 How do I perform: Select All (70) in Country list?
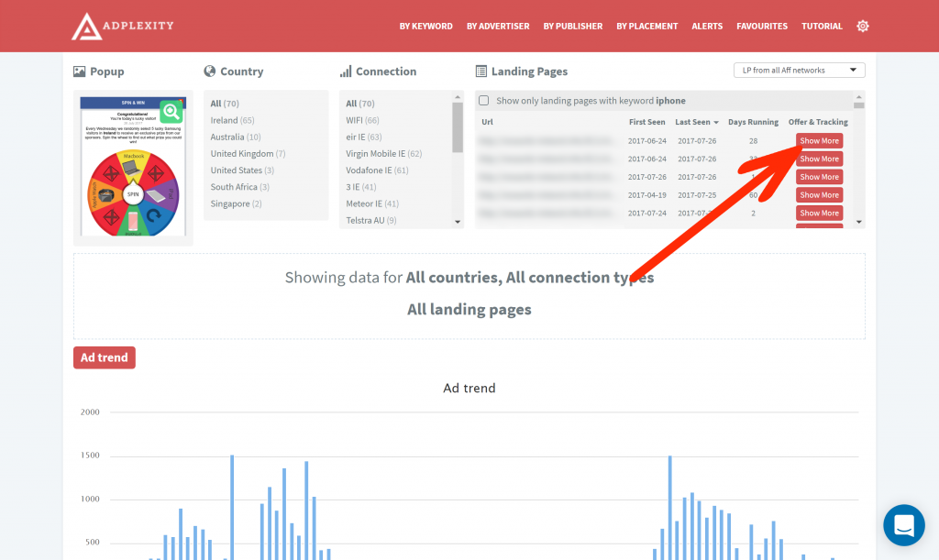click(225, 104)
